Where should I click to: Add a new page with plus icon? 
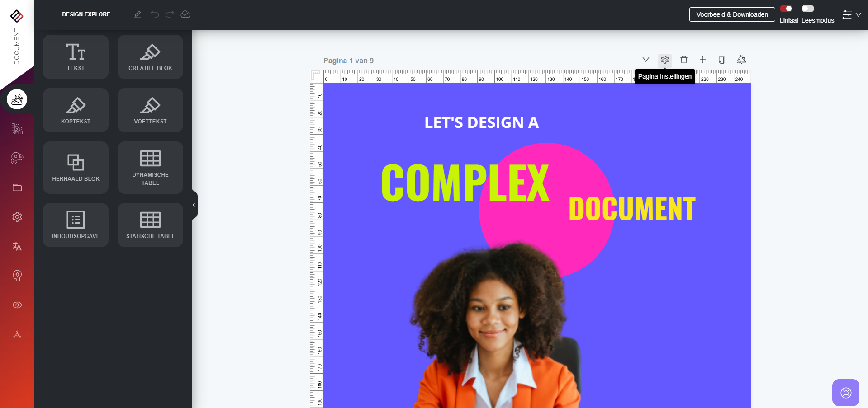pos(703,60)
